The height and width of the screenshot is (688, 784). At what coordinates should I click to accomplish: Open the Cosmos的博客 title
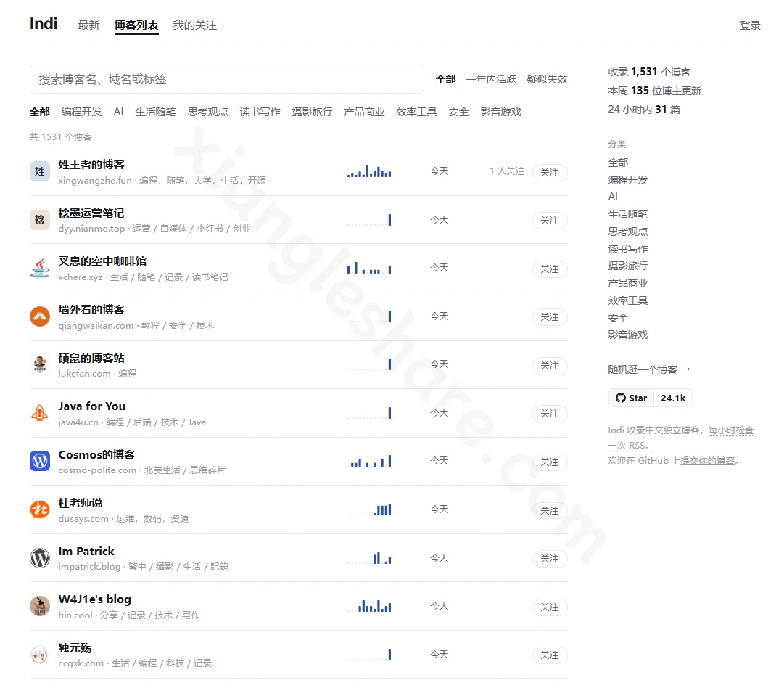(96, 454)
